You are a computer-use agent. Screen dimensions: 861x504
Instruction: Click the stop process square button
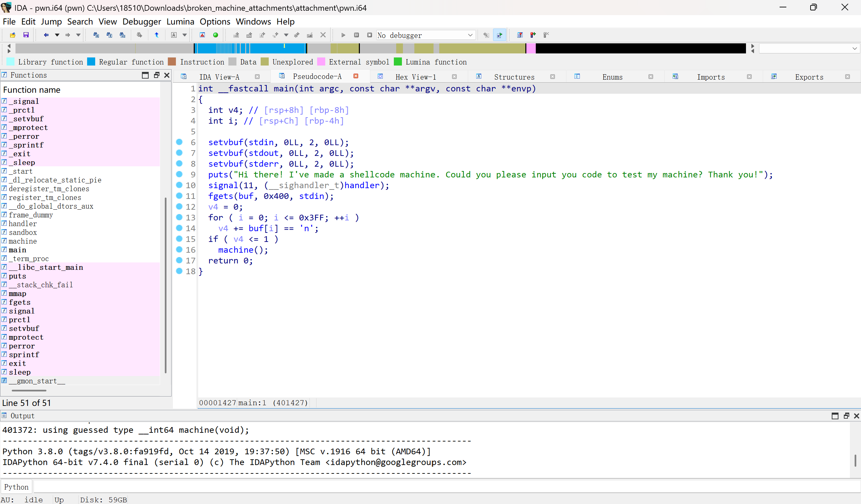pyautogui.click(x=369, y=35)
